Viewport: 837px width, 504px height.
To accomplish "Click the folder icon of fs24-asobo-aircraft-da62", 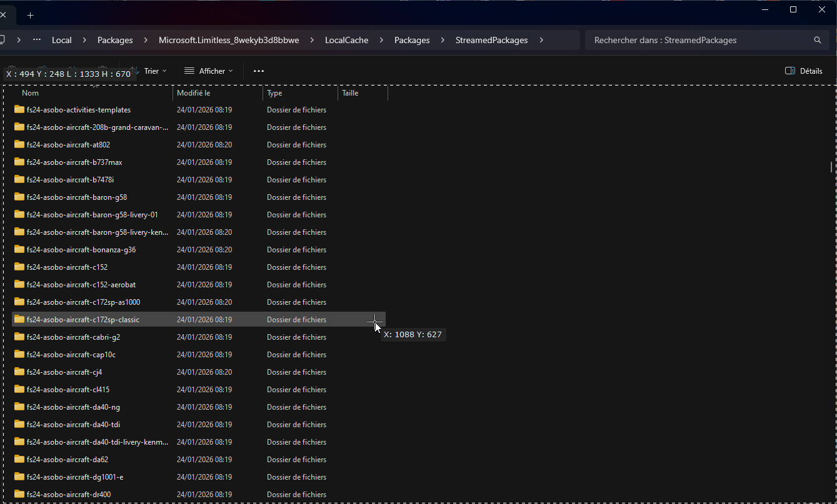I will [19, 459].
